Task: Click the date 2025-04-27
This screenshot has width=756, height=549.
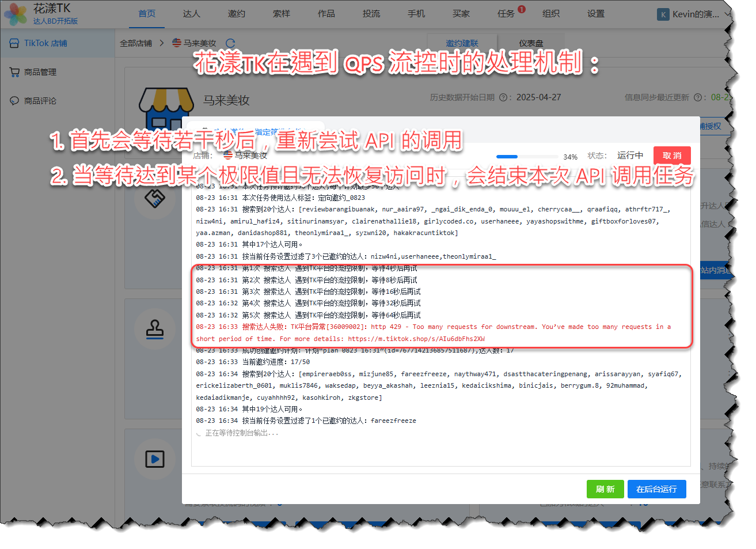Action: 538,97
